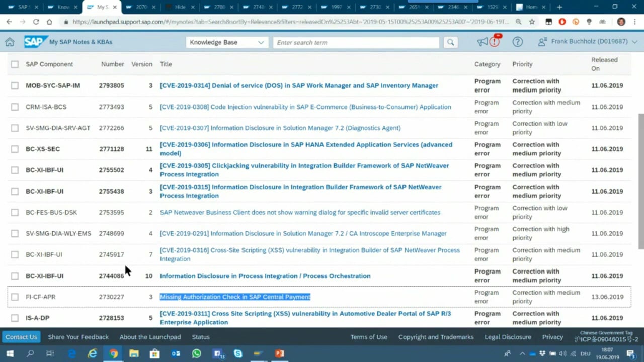
Task: Open File Explorer from the taskbar
Action: click(134, 354)
